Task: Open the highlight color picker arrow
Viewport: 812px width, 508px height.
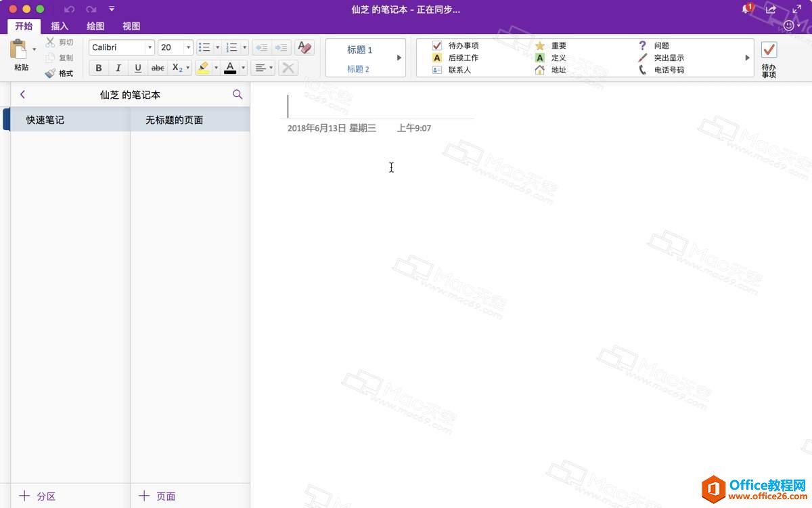Action: 216,68
